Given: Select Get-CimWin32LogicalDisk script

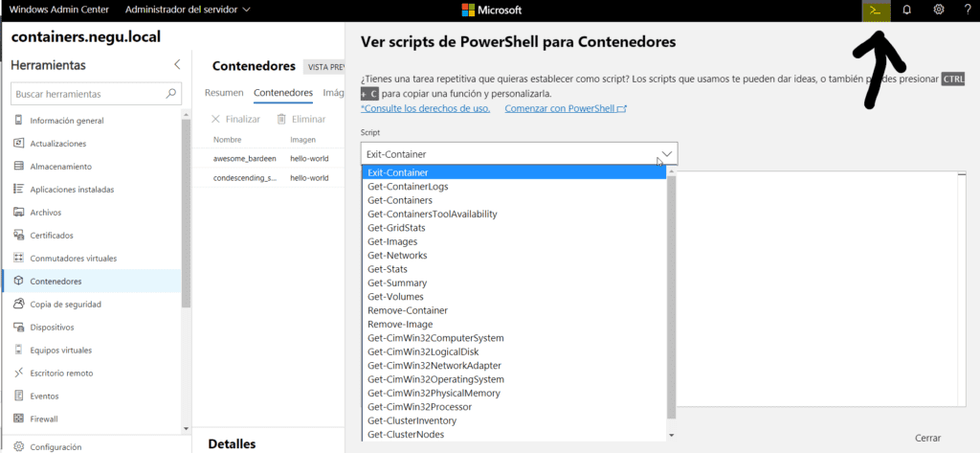Looking at the screenshot, I should pyautogui.click(x=514, y=351).
